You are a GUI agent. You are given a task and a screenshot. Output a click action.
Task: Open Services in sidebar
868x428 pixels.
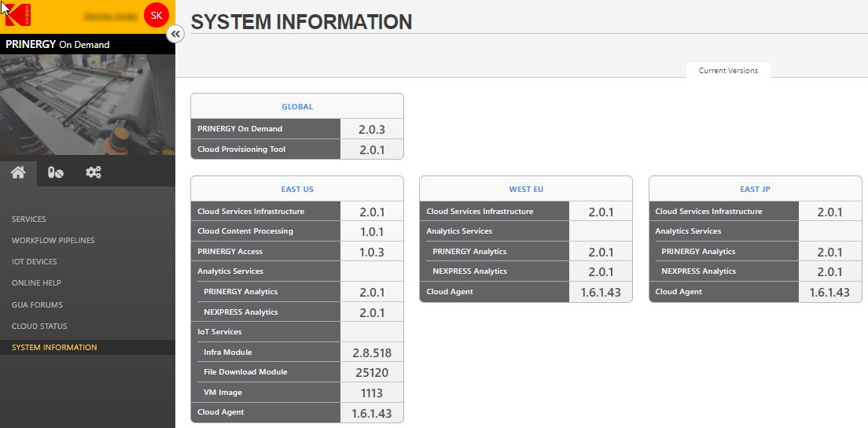pyautogui.click(x=29, y=220)
